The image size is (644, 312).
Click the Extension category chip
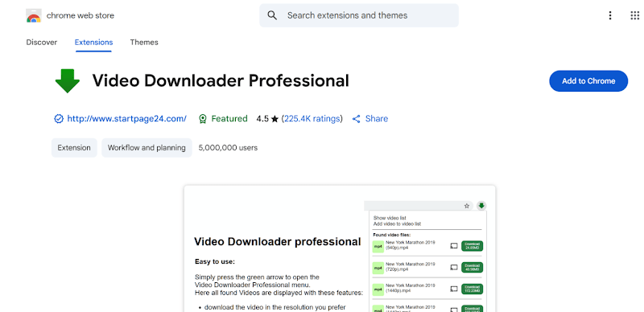click(74, 148)
